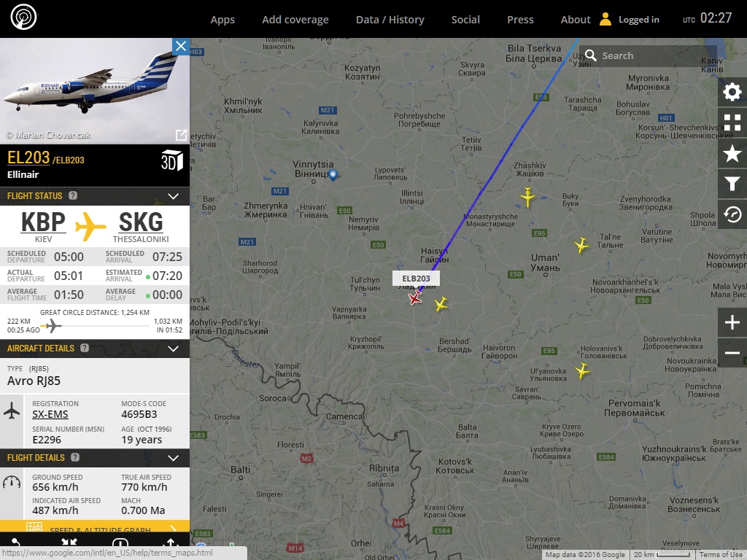Click the flight progress bar plane marker
The height and width of the screenshot is (560, 747).
click(52, 326)
